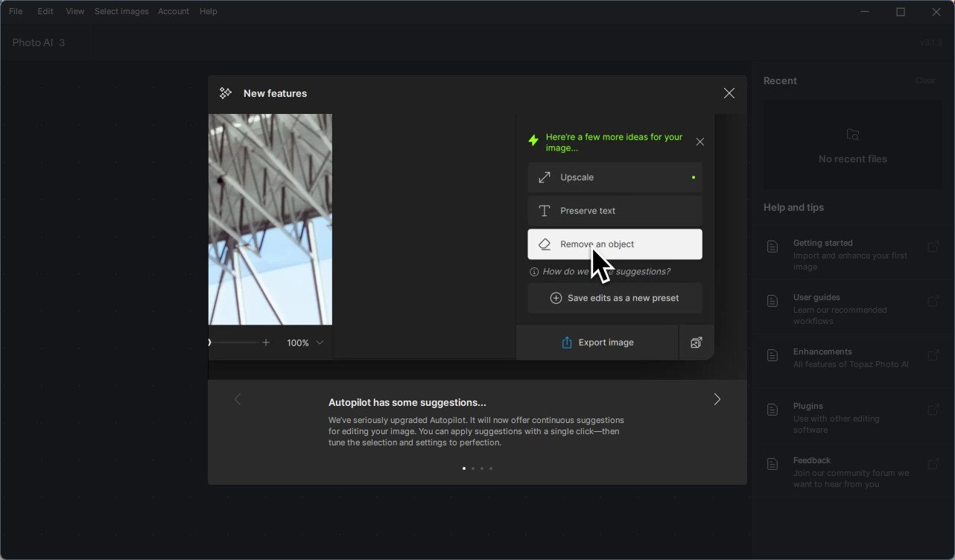Screen dimensions: 955x560
Task: Open the File menu
Action: [16, 11]
